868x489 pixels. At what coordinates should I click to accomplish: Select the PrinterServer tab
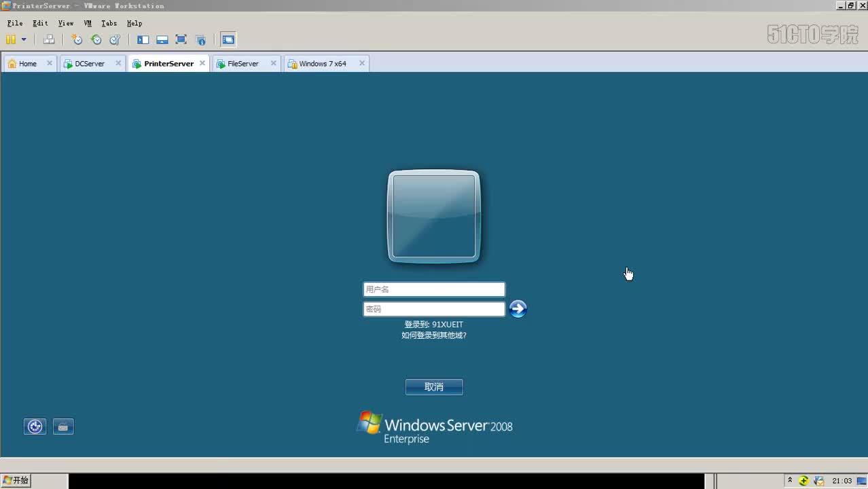click(x=168, y=63)
